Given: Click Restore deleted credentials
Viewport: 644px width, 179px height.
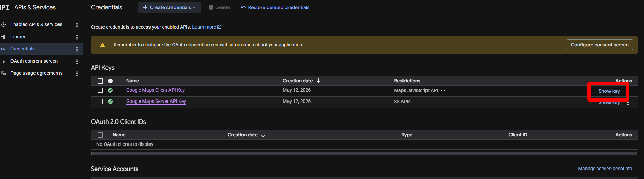Looking at the screenshot, I should [275, 7].
